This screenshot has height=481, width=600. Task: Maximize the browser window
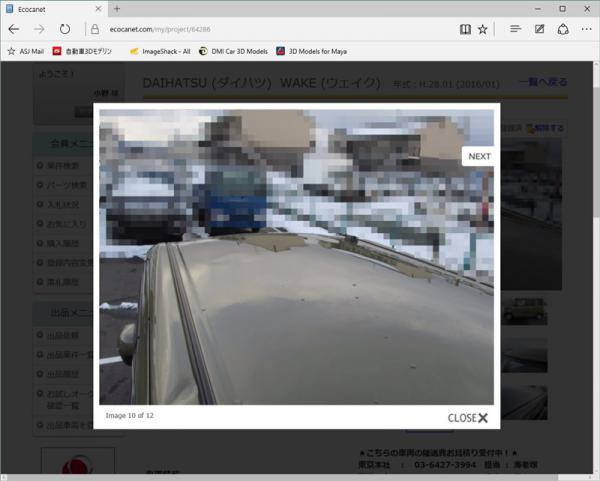[562, 8]
